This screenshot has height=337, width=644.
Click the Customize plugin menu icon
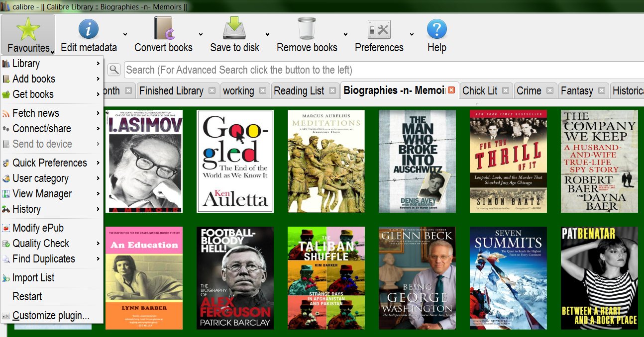[x=6, y=316]
